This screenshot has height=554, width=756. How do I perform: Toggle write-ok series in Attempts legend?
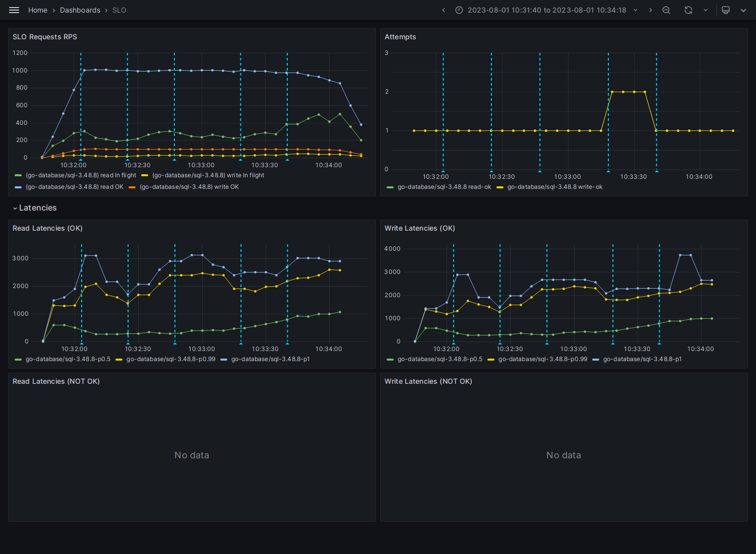[555, 187]
